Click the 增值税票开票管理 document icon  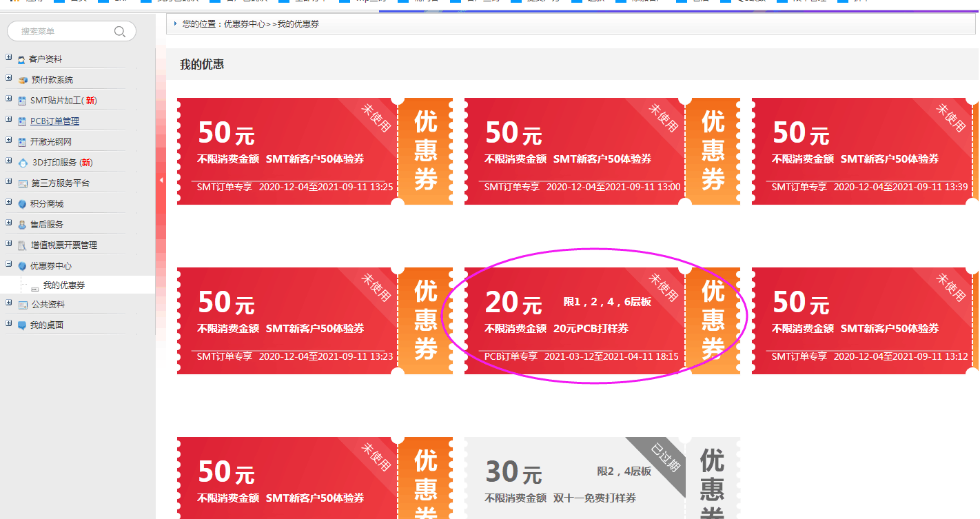(23, 245)
